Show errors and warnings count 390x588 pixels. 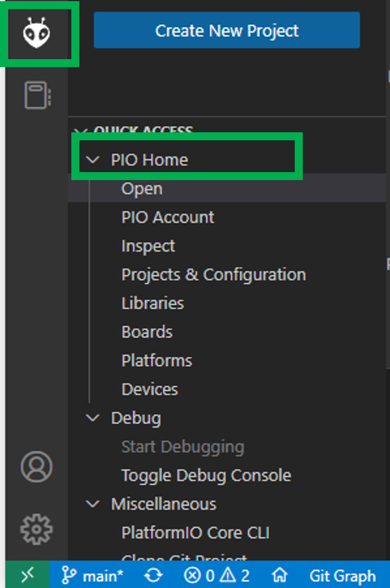(x=217, y=576)
